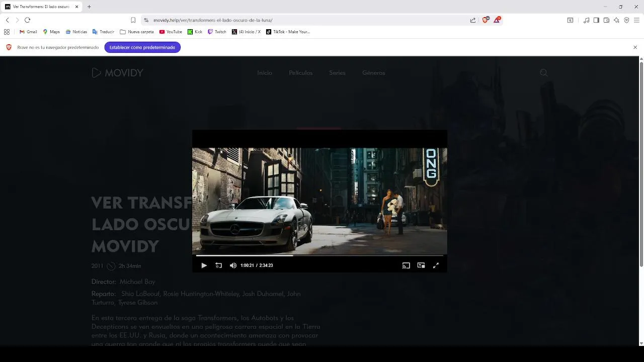Open the Brave playlist music note icon
Image resolution: width=644 pixels, height=362 pixels.
click(x=586, y=20)
